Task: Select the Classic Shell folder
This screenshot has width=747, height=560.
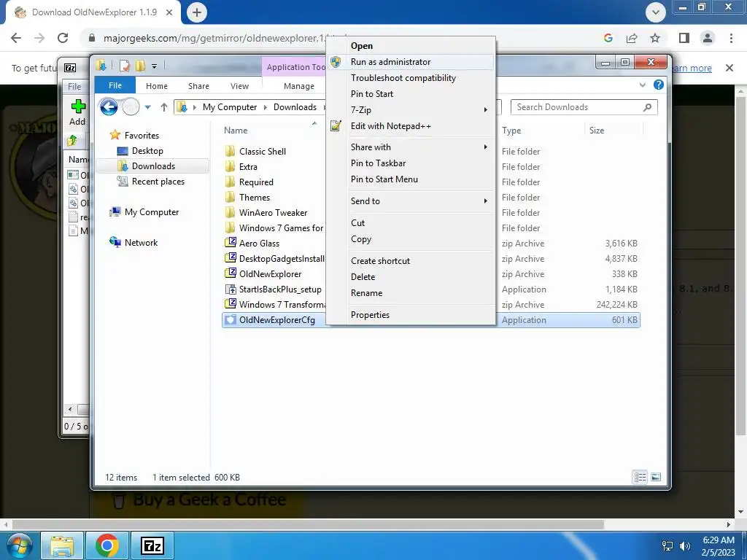Action: click(263, 152)
